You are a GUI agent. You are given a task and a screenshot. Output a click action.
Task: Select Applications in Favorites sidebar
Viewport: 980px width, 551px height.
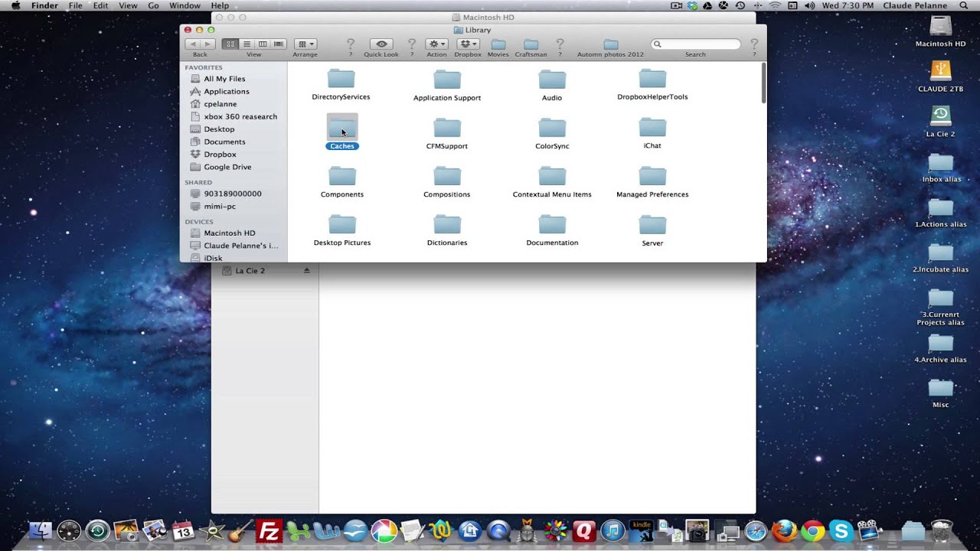(226, 91)
